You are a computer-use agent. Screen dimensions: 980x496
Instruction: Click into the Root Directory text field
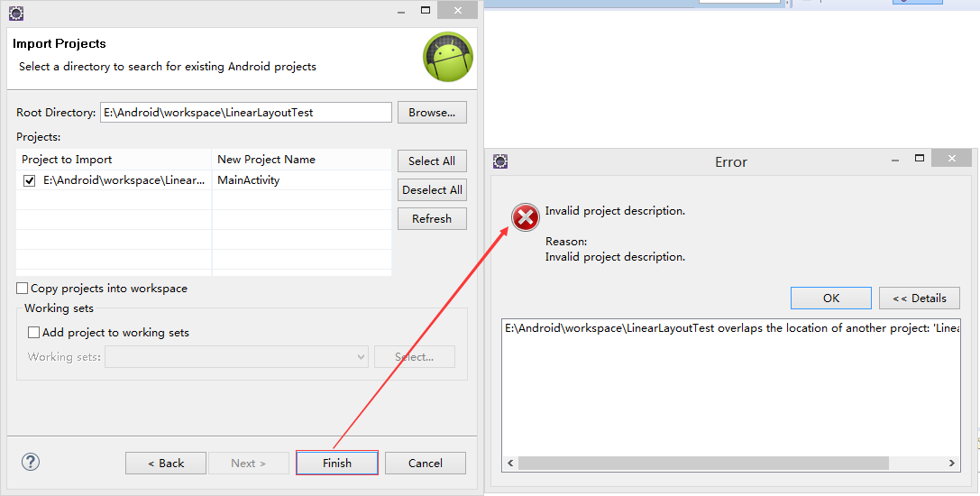pos(245,113)
